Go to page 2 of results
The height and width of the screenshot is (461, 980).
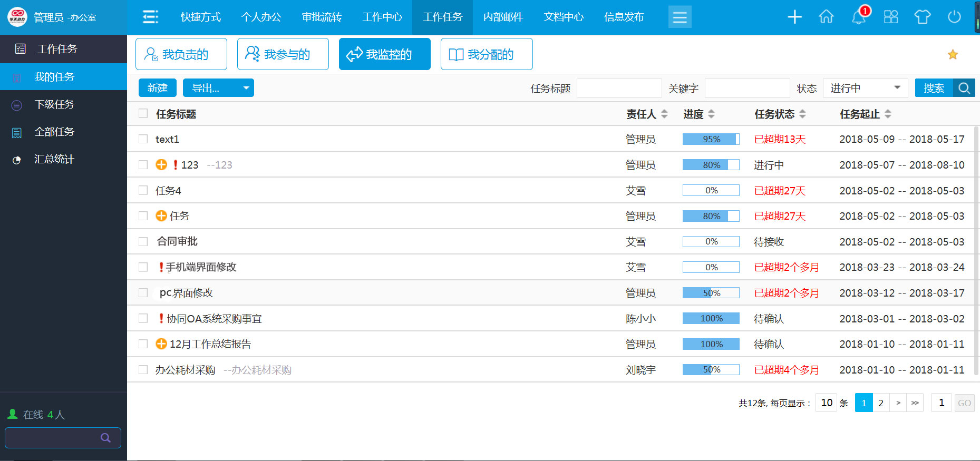pyautogui.click(x=880, y=403)
